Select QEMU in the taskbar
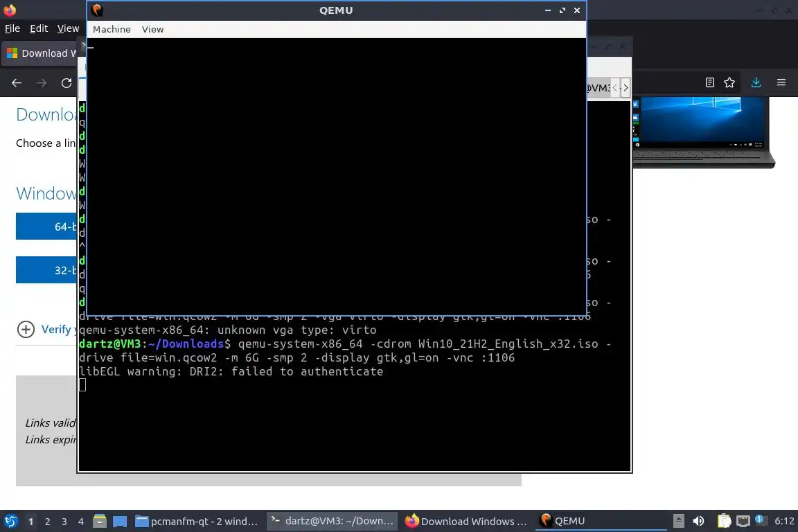Image resolution: width=798 pixels, height=532 pixels. (601, 522)
